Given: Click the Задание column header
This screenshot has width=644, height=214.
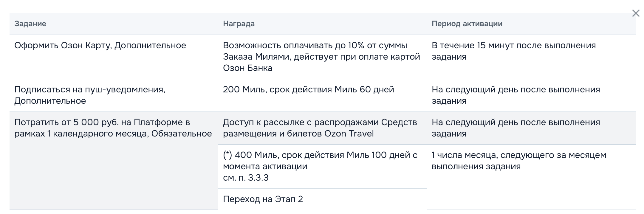Looking at the screenshot, I should (30, 24).
